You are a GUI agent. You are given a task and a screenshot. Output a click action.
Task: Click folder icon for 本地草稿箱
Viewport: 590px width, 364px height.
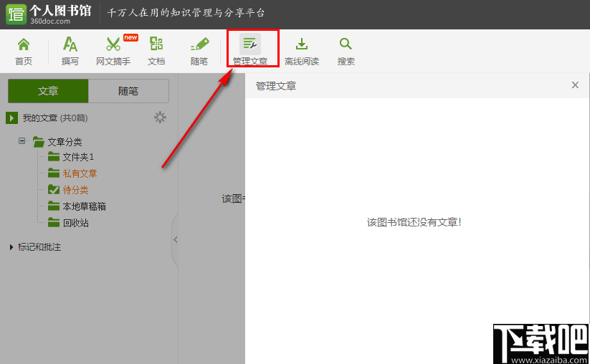tap(54, 206)
